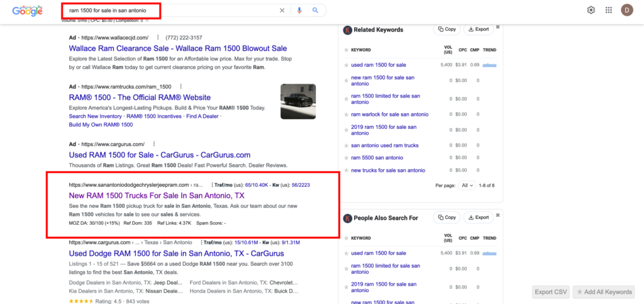Sort Related Keywords by CMP column

pos(475,50)
